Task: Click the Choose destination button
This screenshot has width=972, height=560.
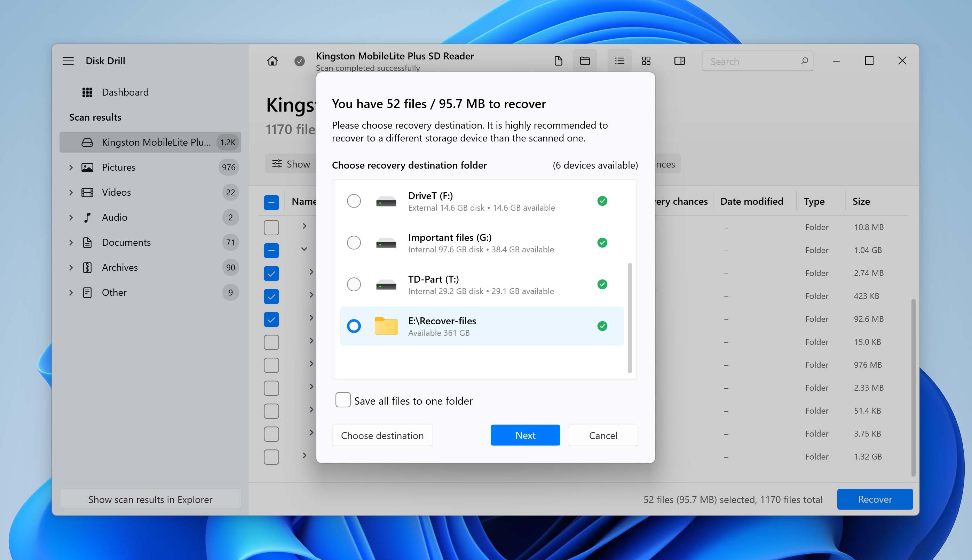Action: click(x=382, y=435)
